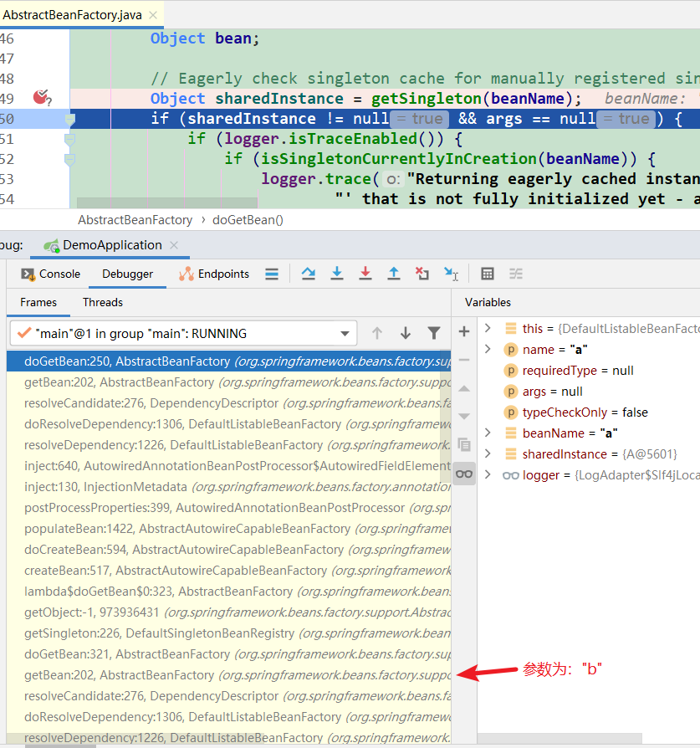
Task: Switch to the Endpoints tab
Action: [214, 274]
